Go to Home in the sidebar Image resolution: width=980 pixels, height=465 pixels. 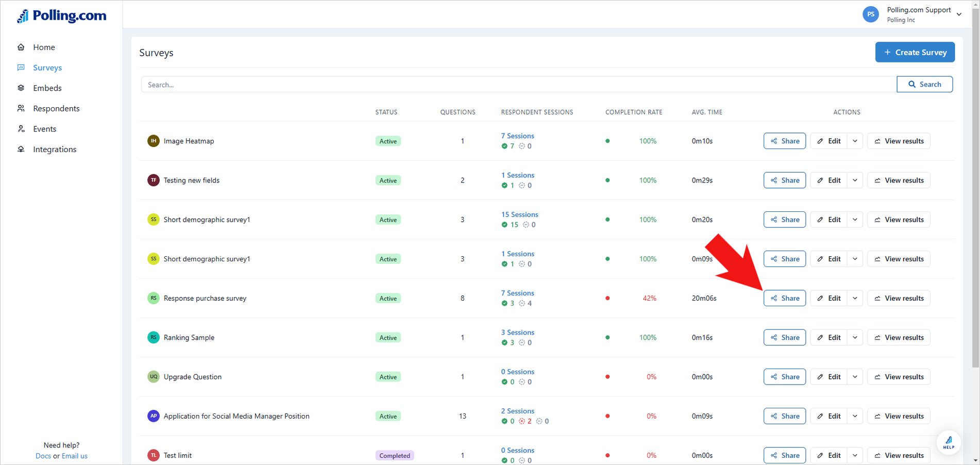(x=44, y=47)
